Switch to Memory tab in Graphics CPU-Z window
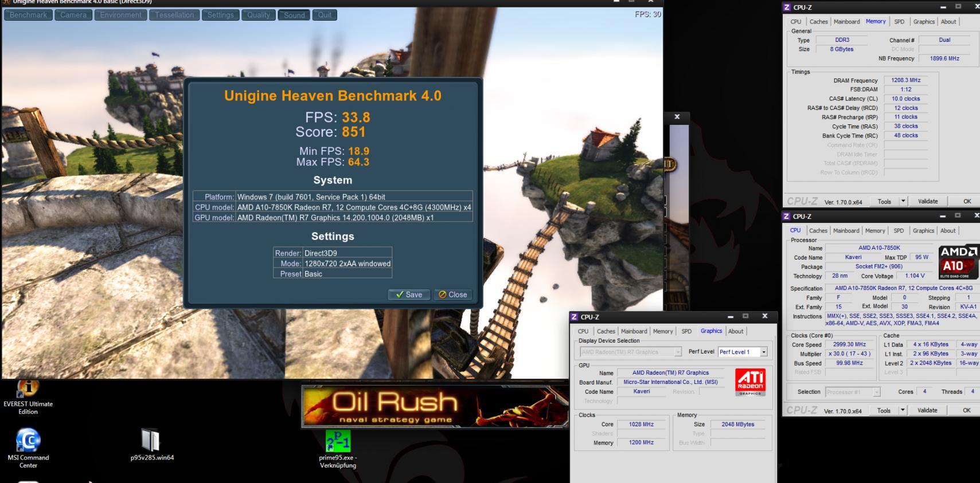Image resolution: width=980 pixels, height=483 pixels. pyautogui.click(x=663, y=331)
